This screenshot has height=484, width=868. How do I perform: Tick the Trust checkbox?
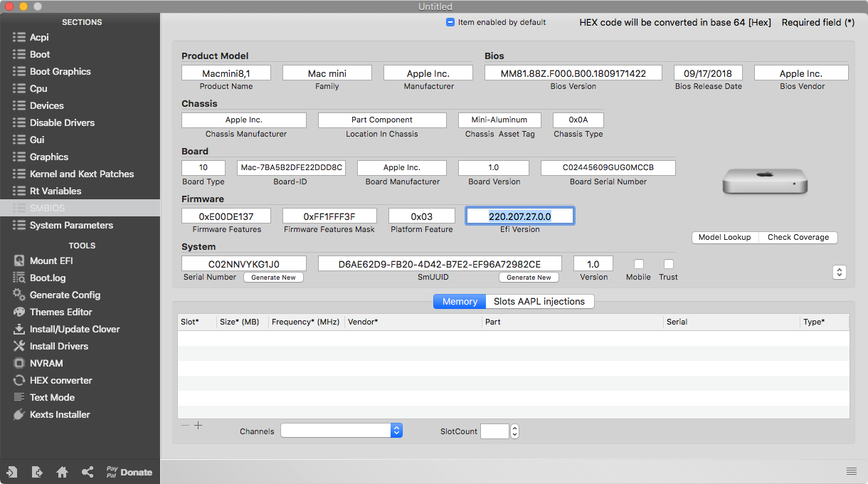click(668, 264)
